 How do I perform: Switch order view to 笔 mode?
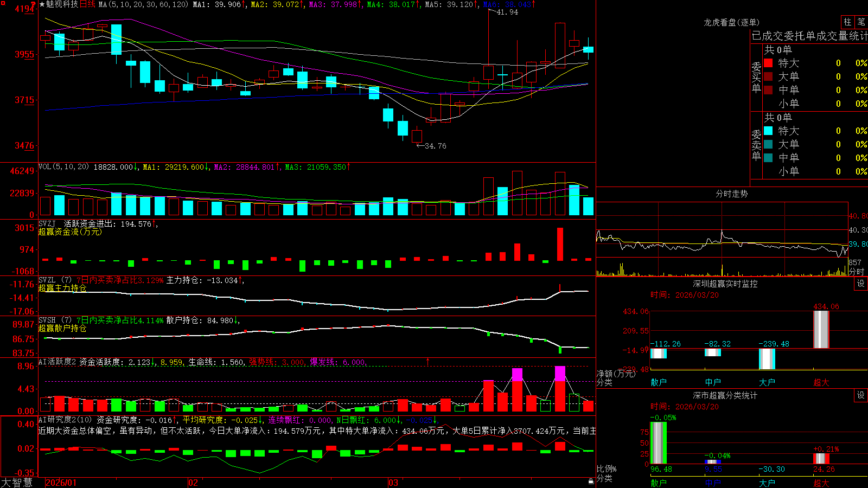(x=861, y=22)
